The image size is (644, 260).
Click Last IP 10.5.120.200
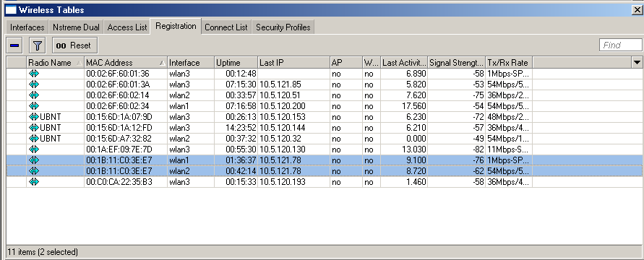click(283, 105)
